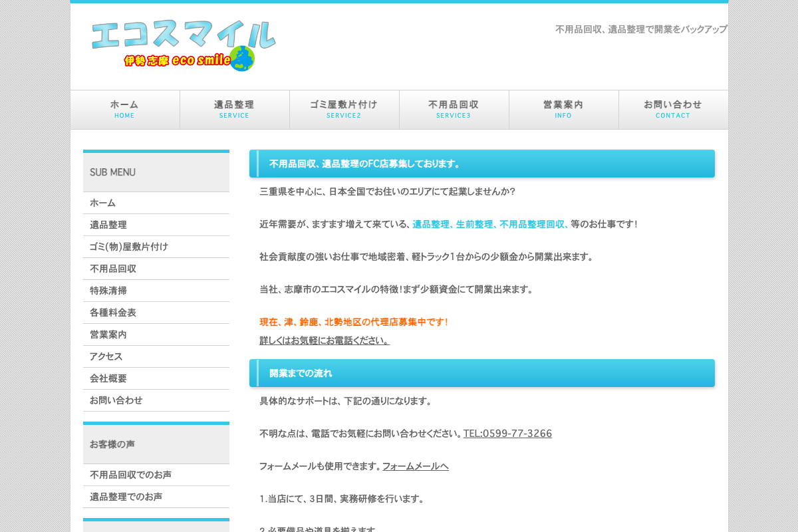Click the 詳しくはお気軽にお電話ください underlined text
This screenshot has width=798, height=532.
point(325,340)
